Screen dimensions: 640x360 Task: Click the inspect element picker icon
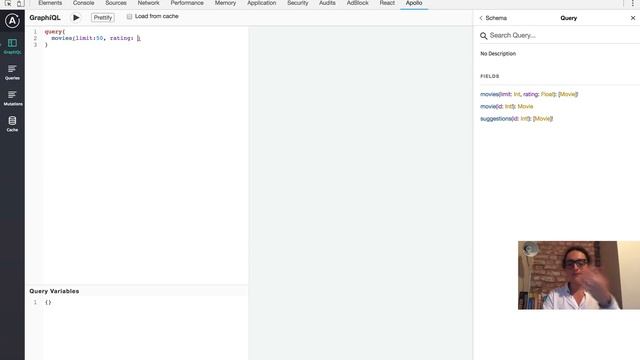(8, 3)
